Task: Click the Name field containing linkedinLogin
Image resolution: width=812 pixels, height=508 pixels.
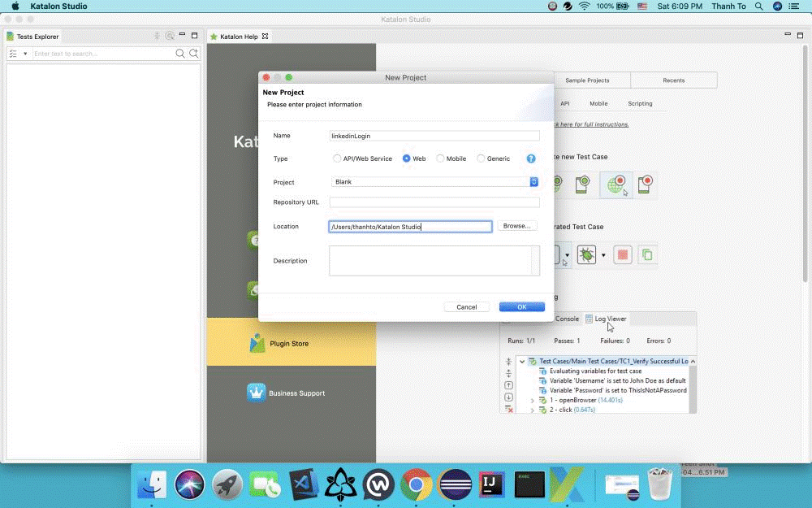Action: point(434,136)
